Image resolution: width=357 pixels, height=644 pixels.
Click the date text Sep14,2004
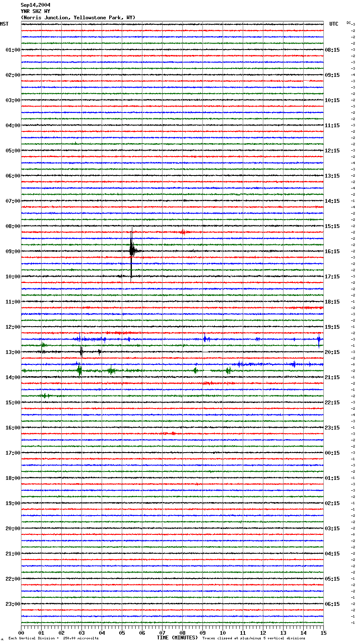click(35, 5)
